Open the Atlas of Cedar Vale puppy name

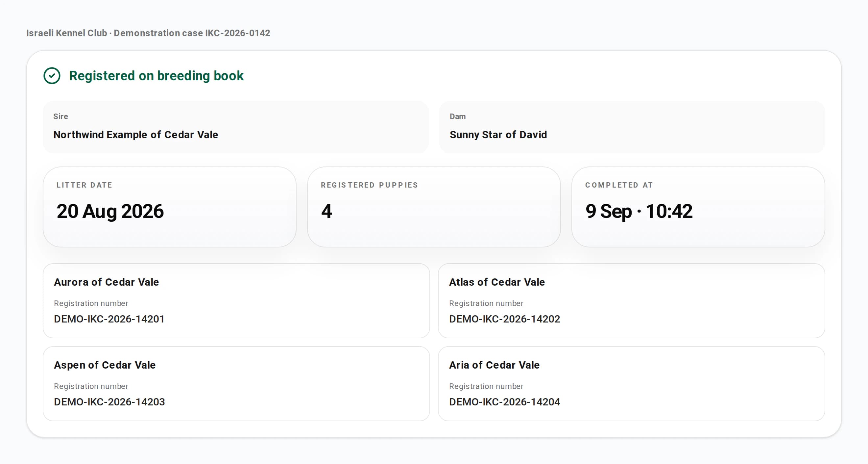tap(497, 282)
